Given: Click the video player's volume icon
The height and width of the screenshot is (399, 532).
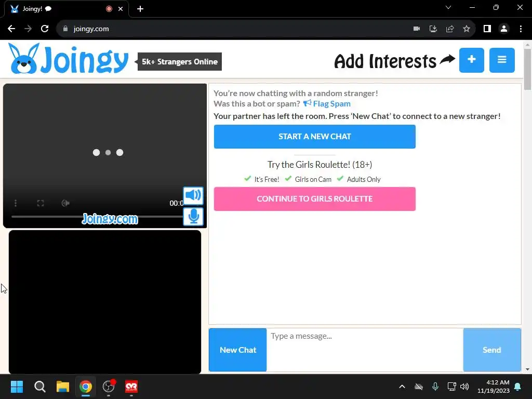Looking at the screenshot, I should 65,203.
